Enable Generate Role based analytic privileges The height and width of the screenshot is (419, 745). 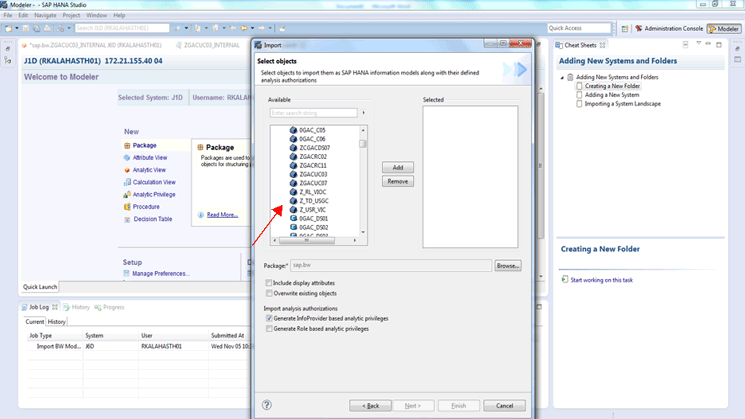click(269, 329)
